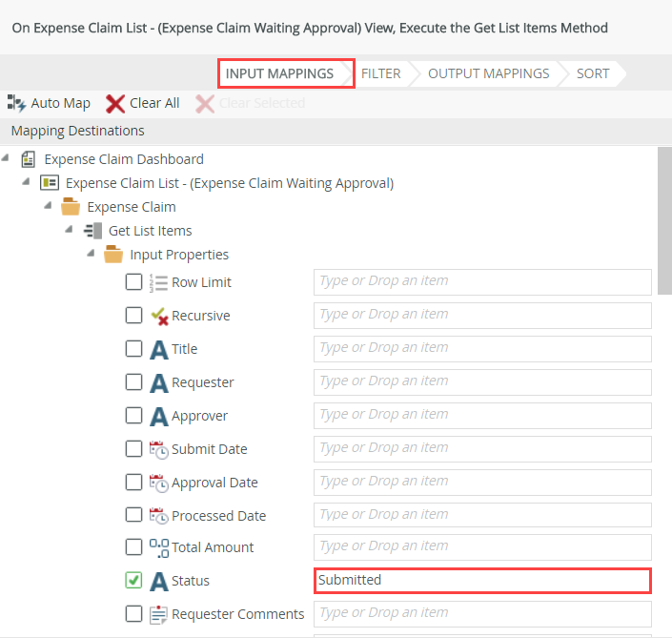Select the Get List Items tree label
Image resolution: width=672 pixels, height=638 pixels.
coord(150,231)
